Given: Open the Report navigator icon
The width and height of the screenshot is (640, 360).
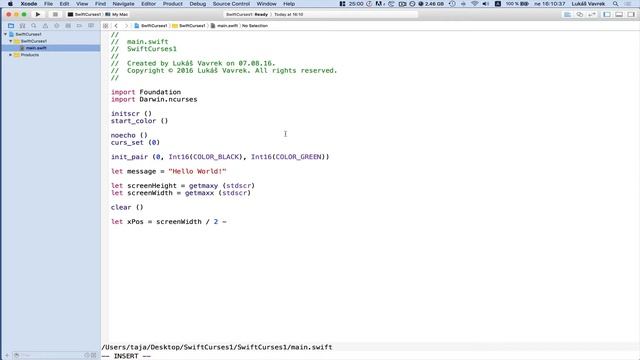Looking at the screenshot, I should coord(91,26).
